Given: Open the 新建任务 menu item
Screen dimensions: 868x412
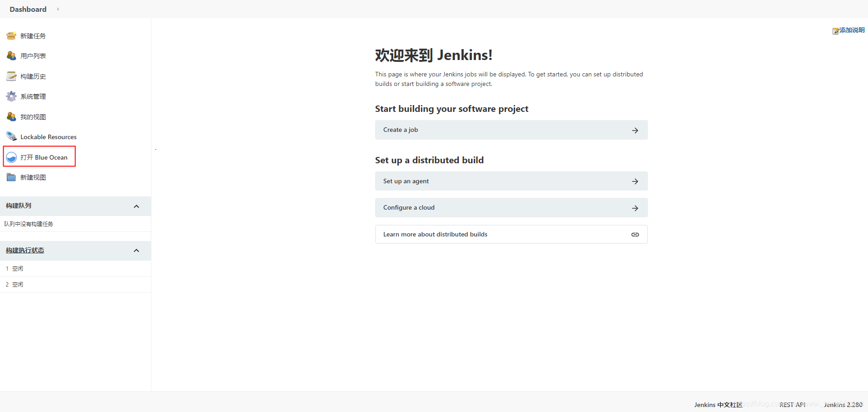Looking at the screenshot, I should pyautogui.click(x=33, y=36).
